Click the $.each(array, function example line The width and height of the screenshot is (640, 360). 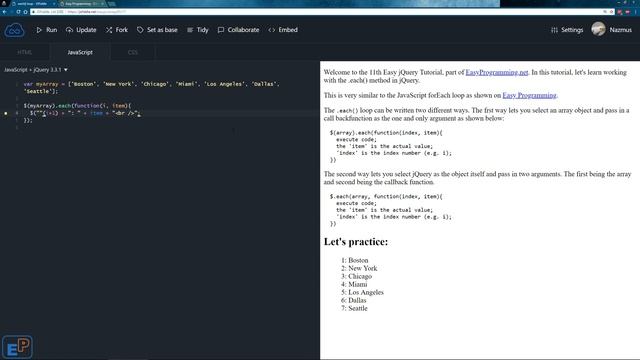(x=386, y=196)
